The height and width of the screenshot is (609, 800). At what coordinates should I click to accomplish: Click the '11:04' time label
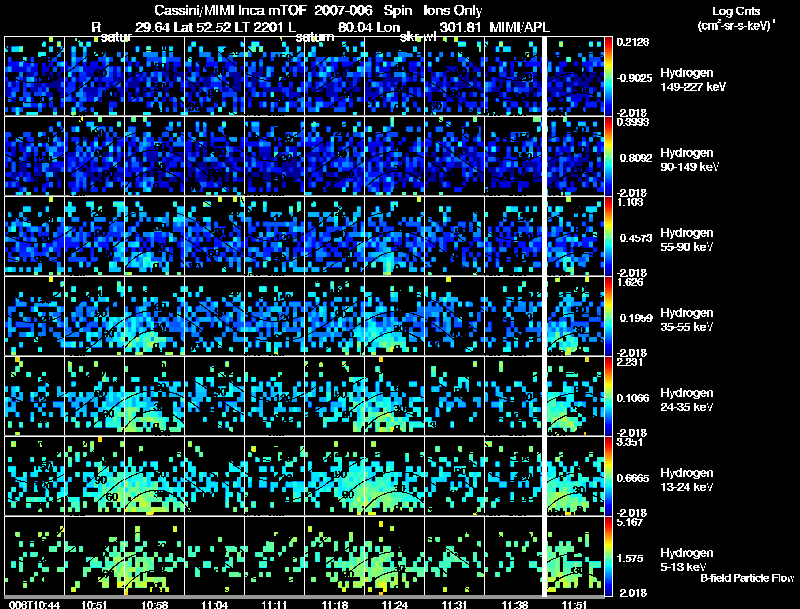click(x=215, y=605)
